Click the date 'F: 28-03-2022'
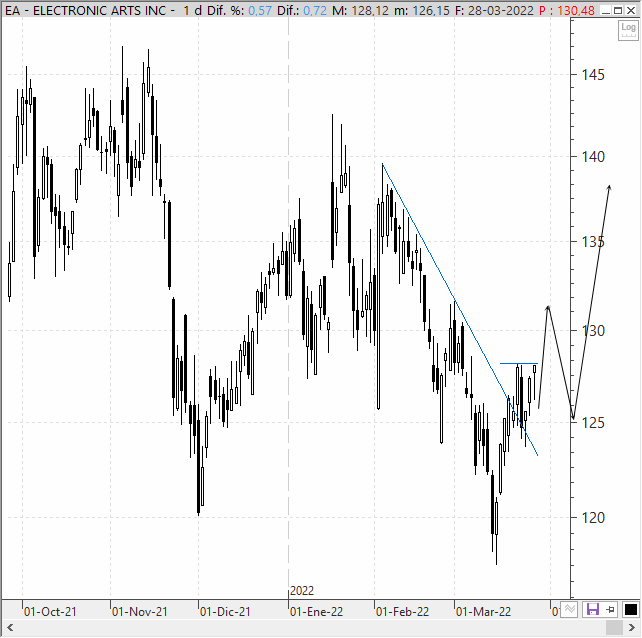642x638 pixels. (x=494, y=10)
